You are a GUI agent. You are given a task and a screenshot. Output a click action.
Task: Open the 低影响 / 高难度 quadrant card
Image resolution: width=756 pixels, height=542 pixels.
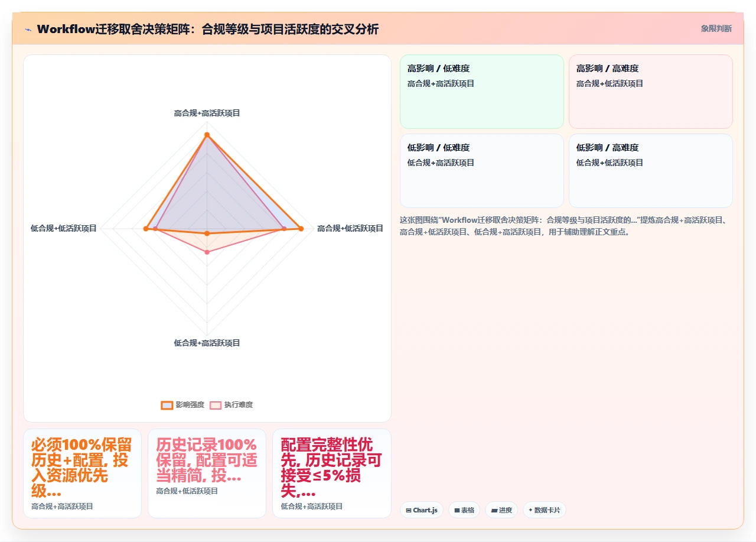pos(651,171)
